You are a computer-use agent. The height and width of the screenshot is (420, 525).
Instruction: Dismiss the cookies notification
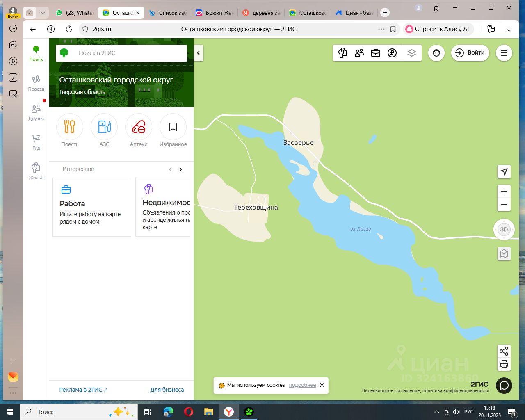tap(322, 385)
